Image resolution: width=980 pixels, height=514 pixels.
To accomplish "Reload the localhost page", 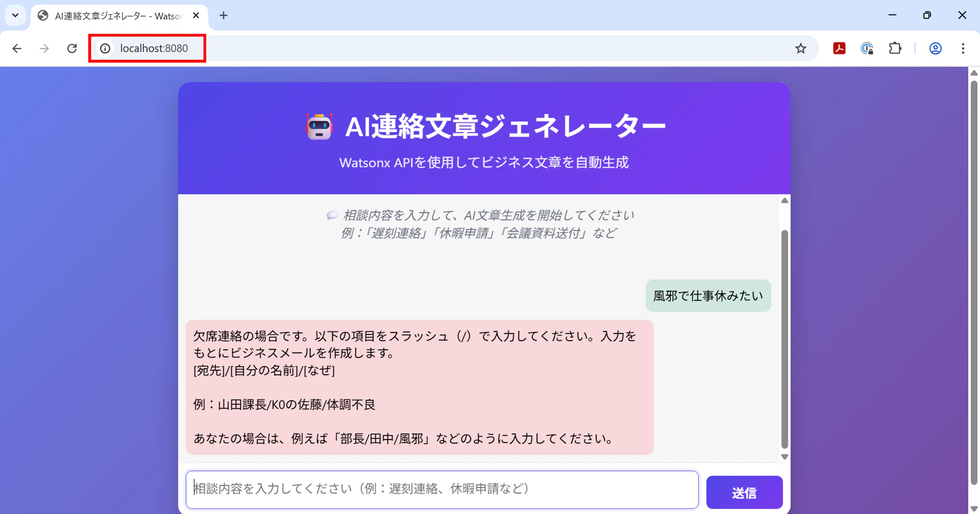I will coord(72,48).
